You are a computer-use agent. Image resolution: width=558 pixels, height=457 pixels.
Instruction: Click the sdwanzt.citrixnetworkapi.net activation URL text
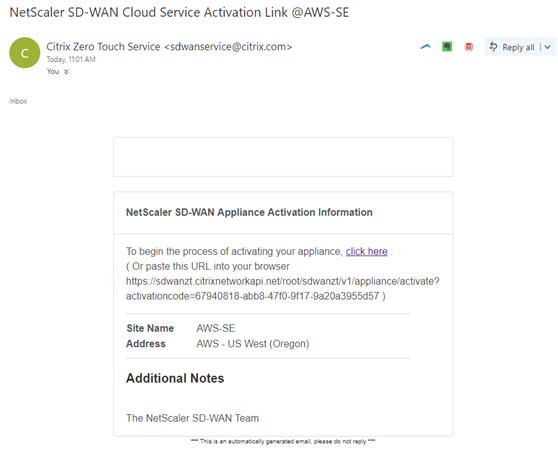(283, 289)
